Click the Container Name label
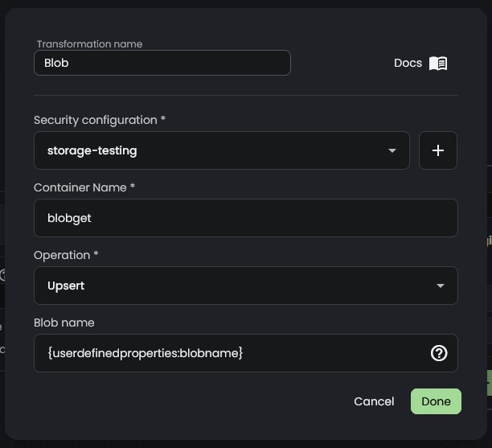 point(84,187)
